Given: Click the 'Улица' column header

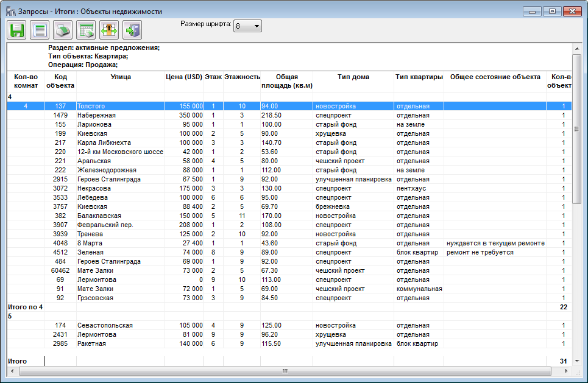Looking at the screenshot, I should coord(121,77).
